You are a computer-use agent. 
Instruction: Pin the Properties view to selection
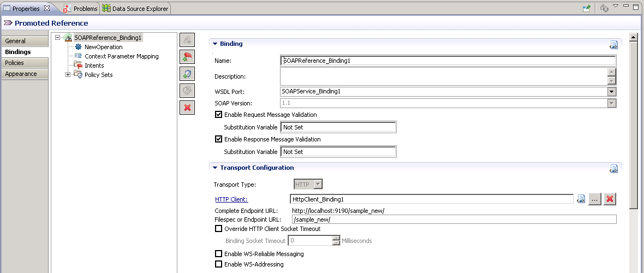tap(587, 8)
